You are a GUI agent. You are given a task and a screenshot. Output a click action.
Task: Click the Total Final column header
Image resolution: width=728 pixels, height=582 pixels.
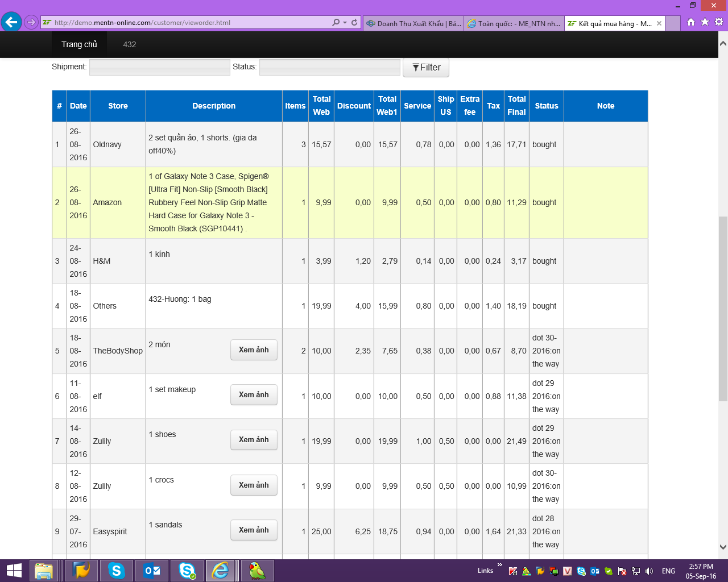[x=516, y=106]
